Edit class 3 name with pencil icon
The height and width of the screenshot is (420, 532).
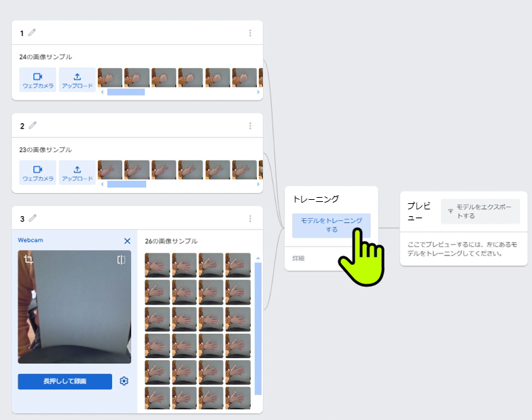point(33,217)
